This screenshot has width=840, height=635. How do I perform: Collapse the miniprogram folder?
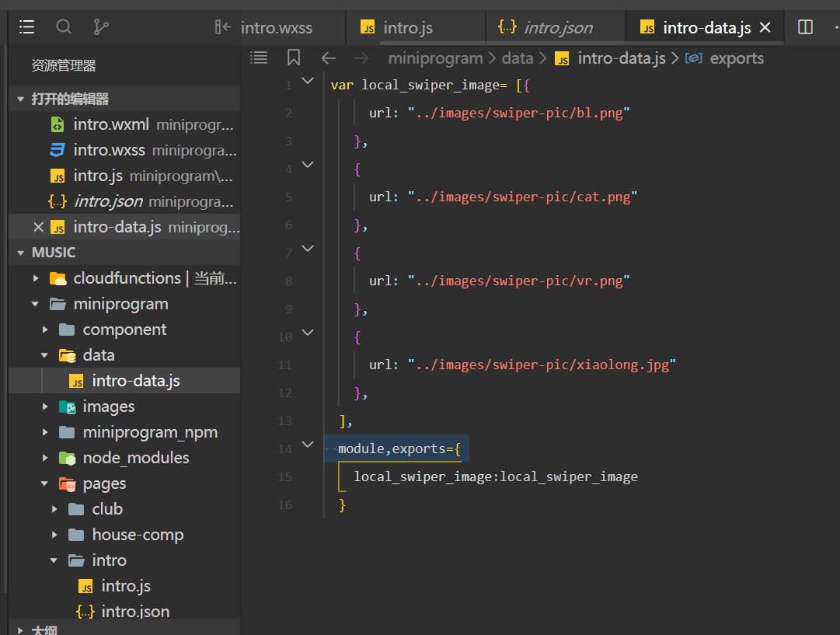click(x=36, y=304)
